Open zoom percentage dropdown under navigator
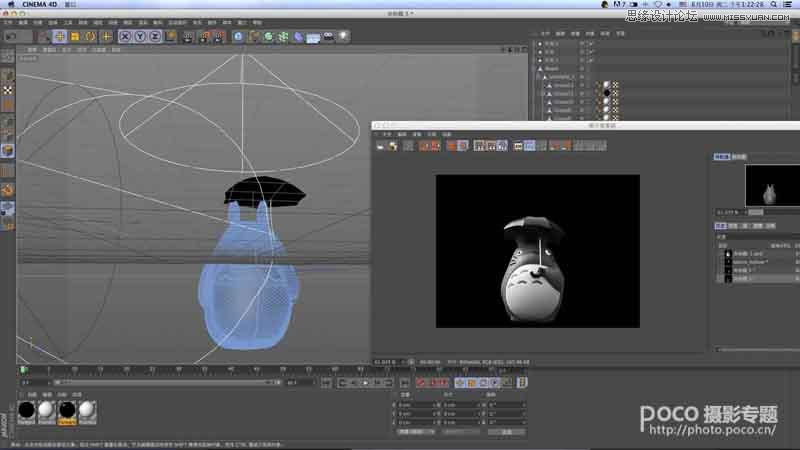 pos(730,212)
